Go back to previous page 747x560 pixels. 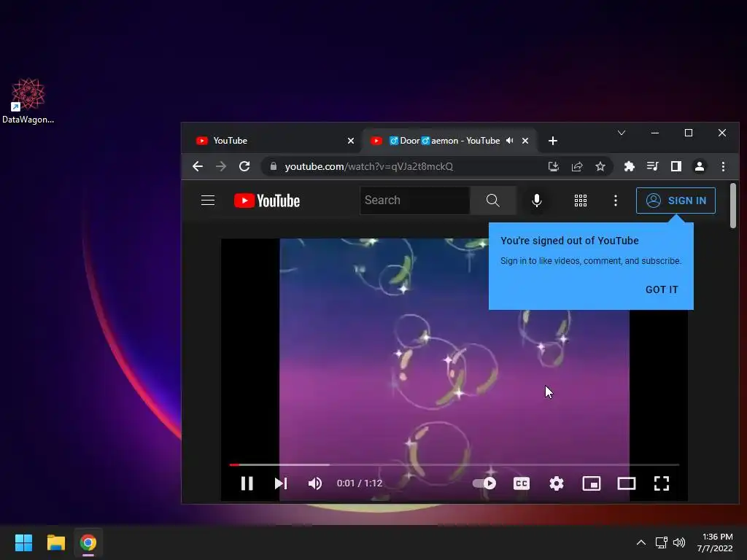tap(198, 166)
